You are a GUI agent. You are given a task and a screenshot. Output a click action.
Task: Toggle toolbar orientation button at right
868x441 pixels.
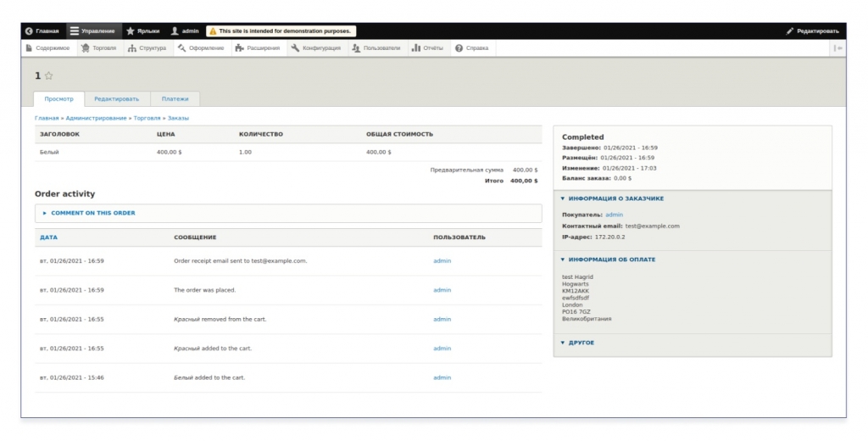pyautogui.click(x=838, y=48)
